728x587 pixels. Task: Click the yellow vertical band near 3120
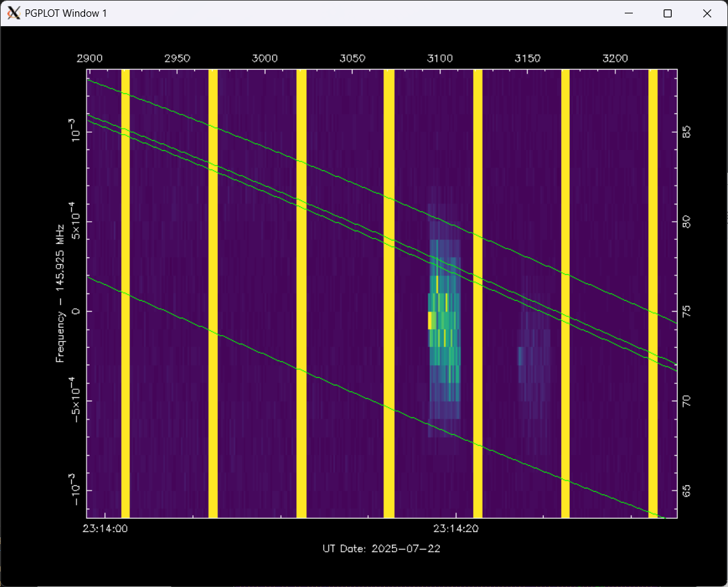click(478, 293)
